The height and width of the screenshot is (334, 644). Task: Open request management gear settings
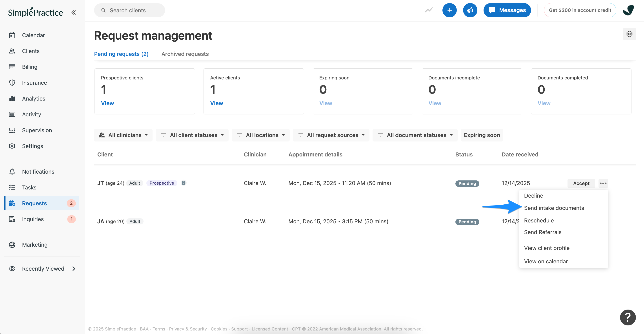click(x=629, y=34)
